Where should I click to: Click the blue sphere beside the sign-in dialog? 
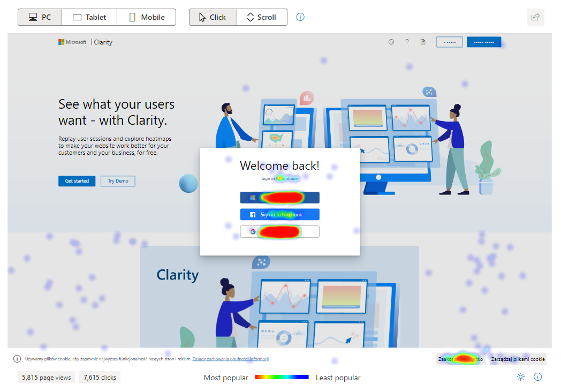[x=188, y=183]
